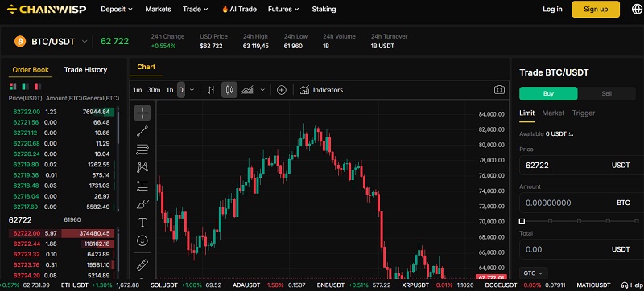Click the SOLUSDT ticker
644x291 pixels.
pyautogui.click(x=186, y=285)
